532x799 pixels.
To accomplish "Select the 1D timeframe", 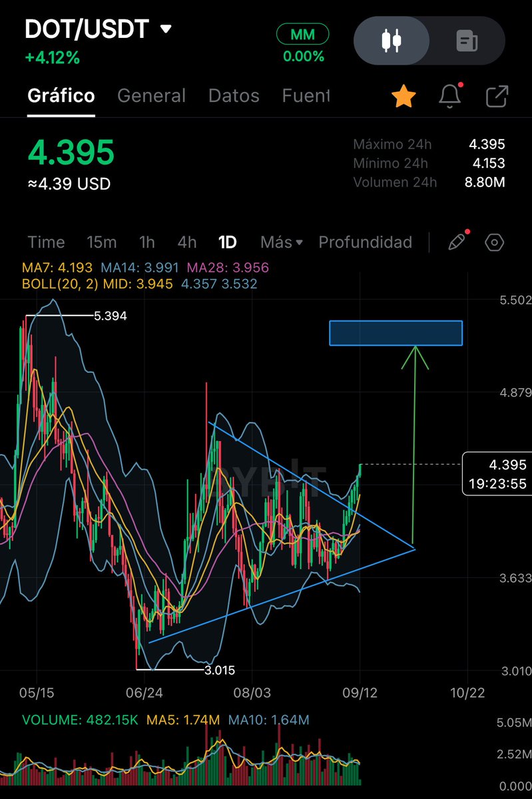I will coord(228,242).
